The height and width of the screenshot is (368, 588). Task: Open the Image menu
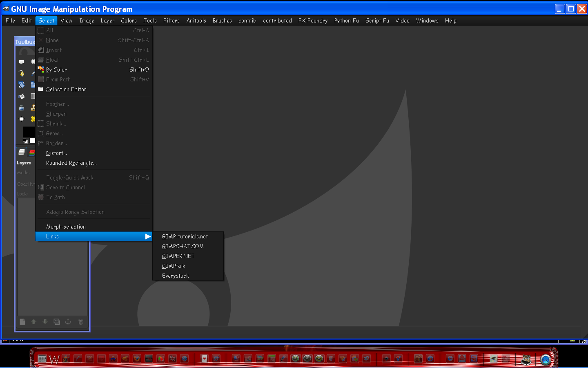click(x=87, y=20)
